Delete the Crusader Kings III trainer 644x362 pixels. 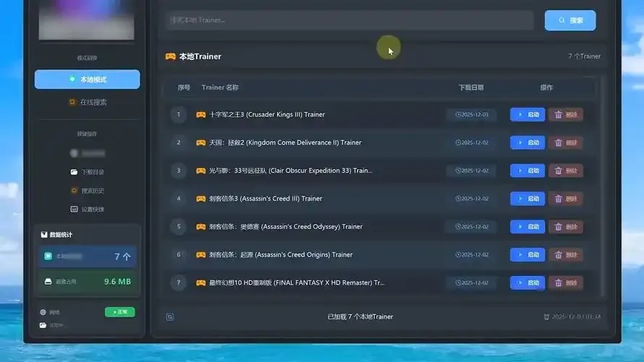coord(566,114)
